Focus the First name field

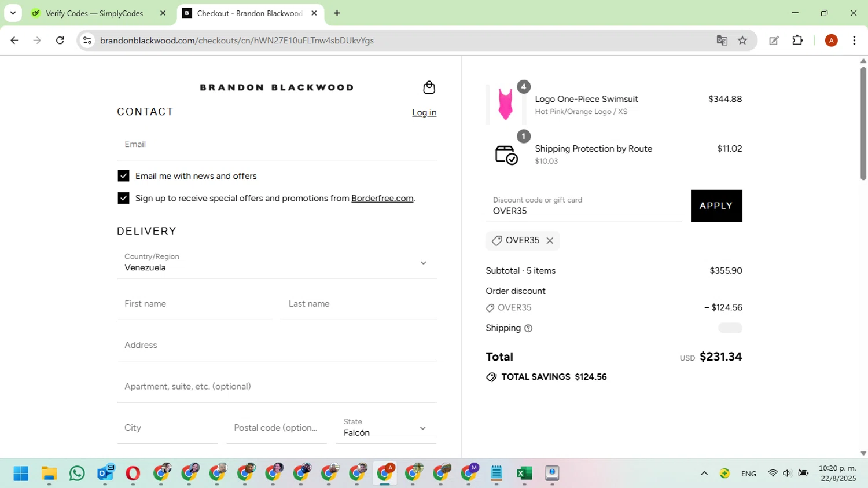click(194, 304)
